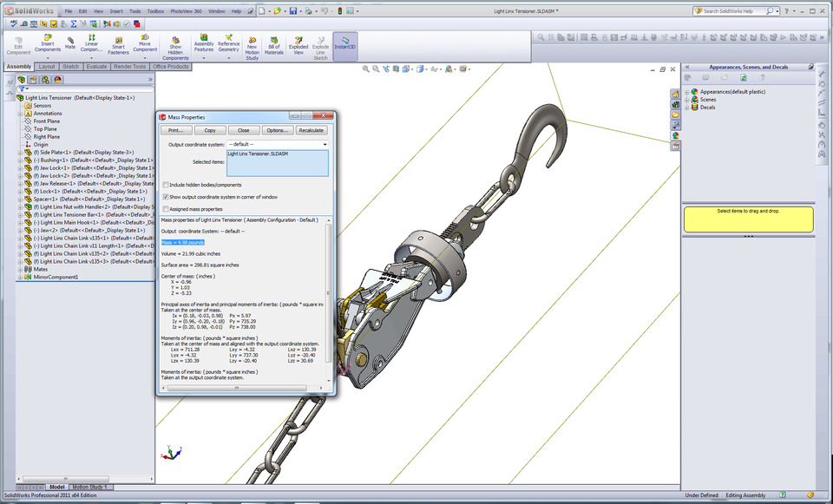Viewport: 833px width, 504px height.
Task: Open the Output coordinate system dropdown
Action: pos(325,144)
